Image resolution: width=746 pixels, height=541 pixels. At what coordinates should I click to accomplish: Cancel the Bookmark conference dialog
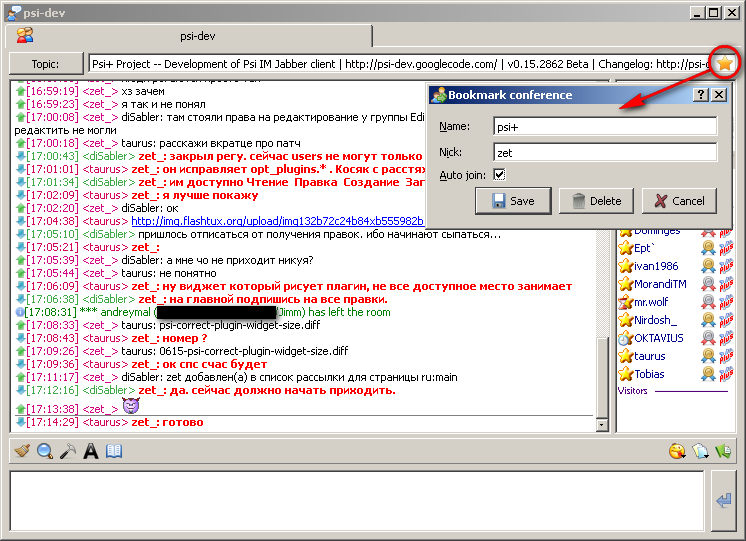point(679,200)
